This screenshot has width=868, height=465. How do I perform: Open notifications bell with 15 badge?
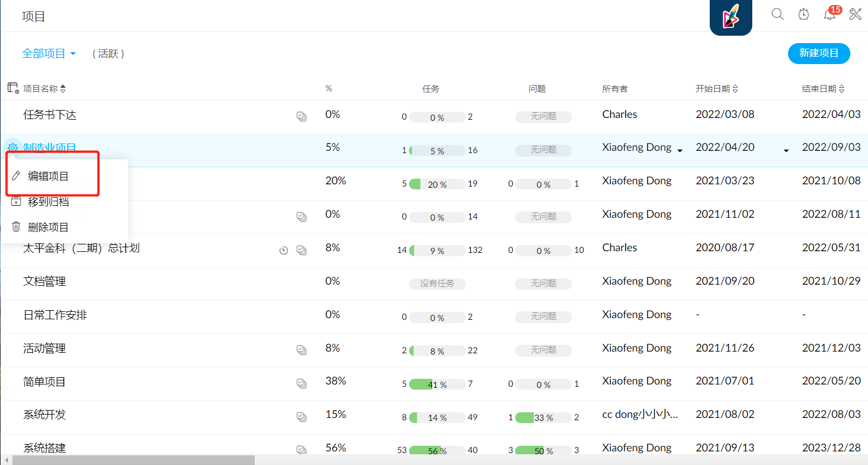[829, 14]
